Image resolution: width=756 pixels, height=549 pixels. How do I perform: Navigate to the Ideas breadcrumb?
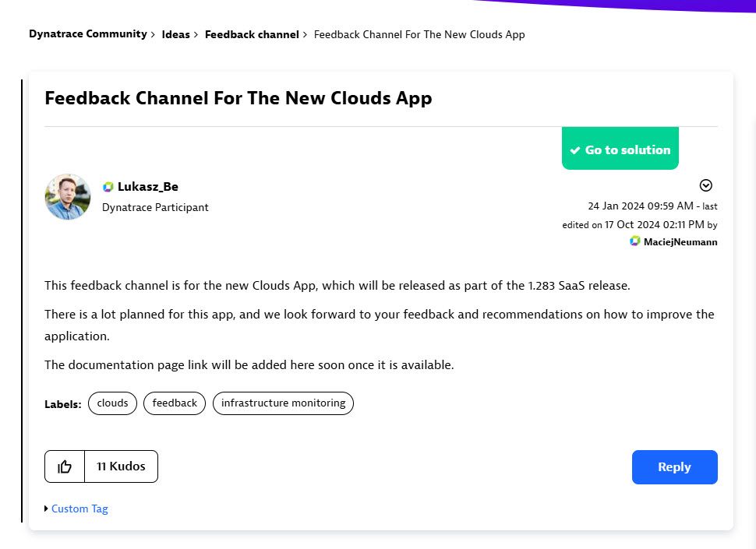coord(175,34)
